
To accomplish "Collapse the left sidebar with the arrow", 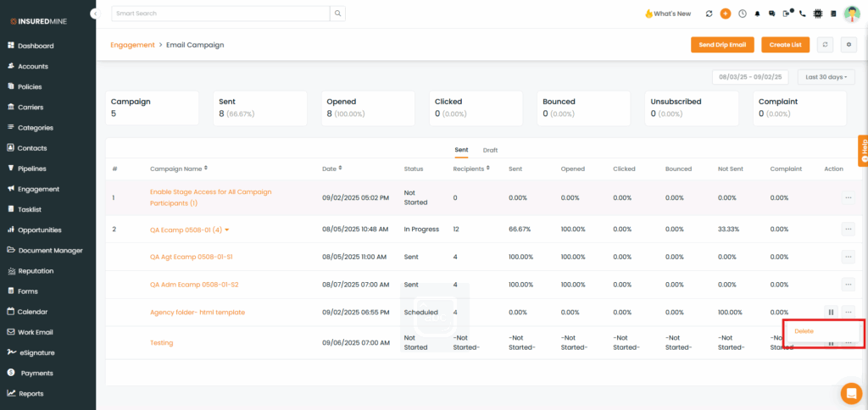I will 95,14.
